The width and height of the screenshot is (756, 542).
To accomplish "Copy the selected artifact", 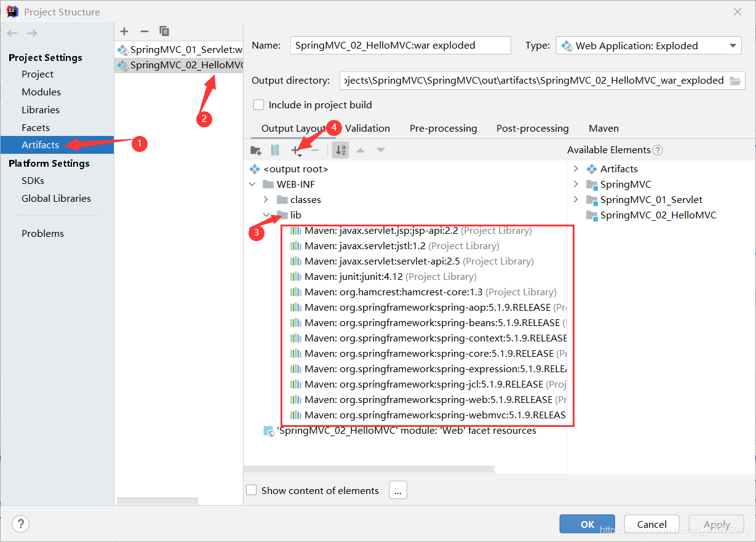I will 164,31.
